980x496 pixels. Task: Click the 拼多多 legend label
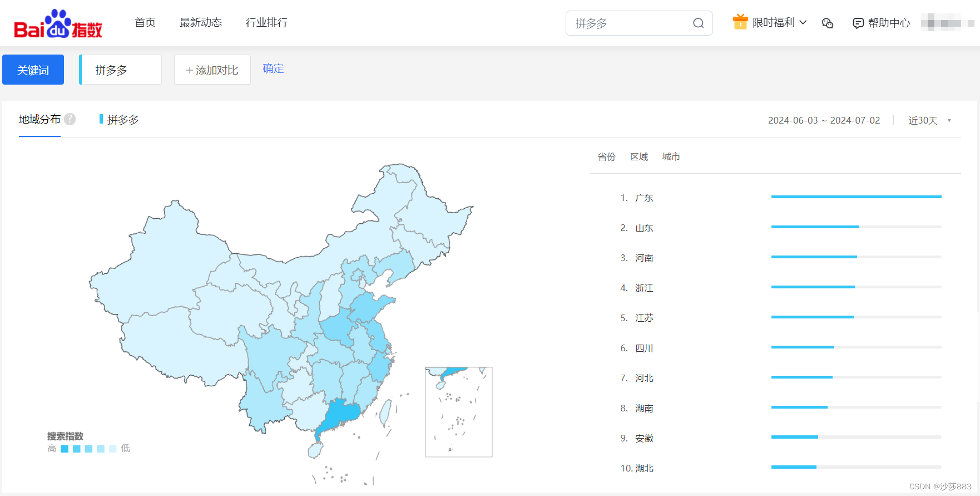pos(123,120)
